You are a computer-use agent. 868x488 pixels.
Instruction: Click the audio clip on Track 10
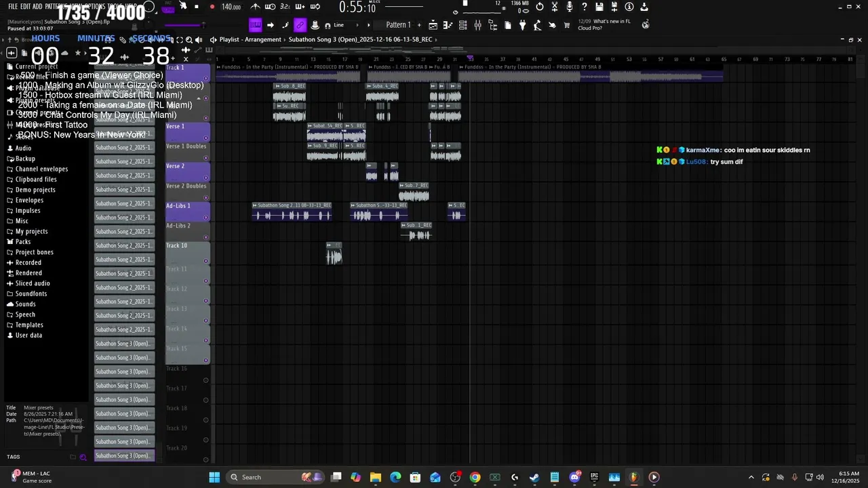334,253
